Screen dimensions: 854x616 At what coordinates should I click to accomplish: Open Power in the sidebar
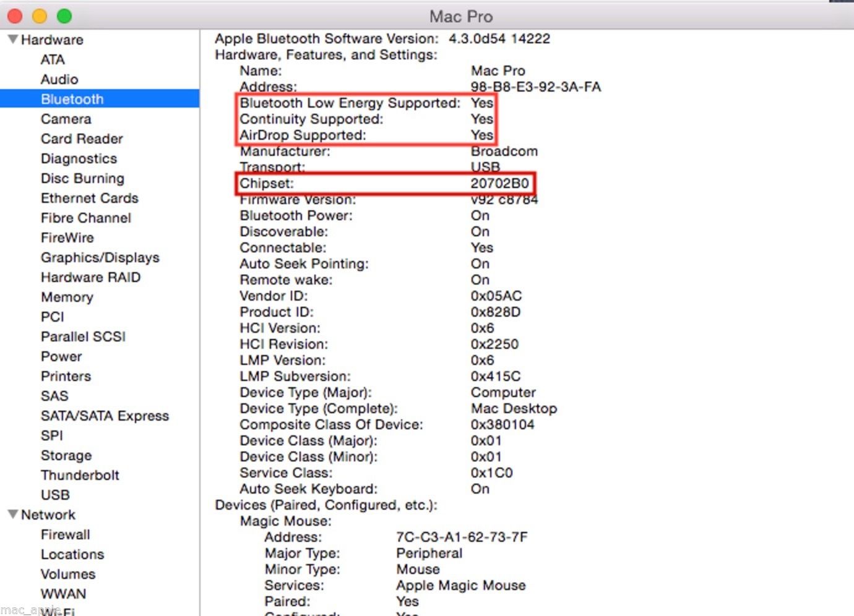point(61,356)
